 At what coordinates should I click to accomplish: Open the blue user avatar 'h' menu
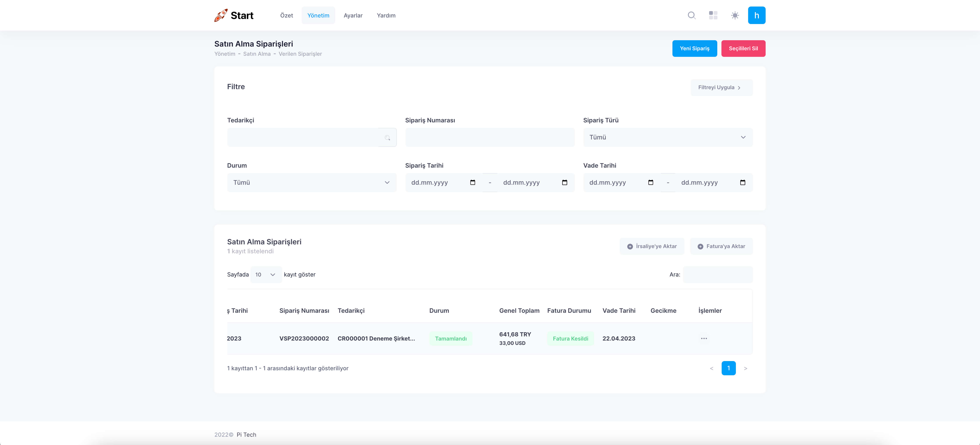756,15
